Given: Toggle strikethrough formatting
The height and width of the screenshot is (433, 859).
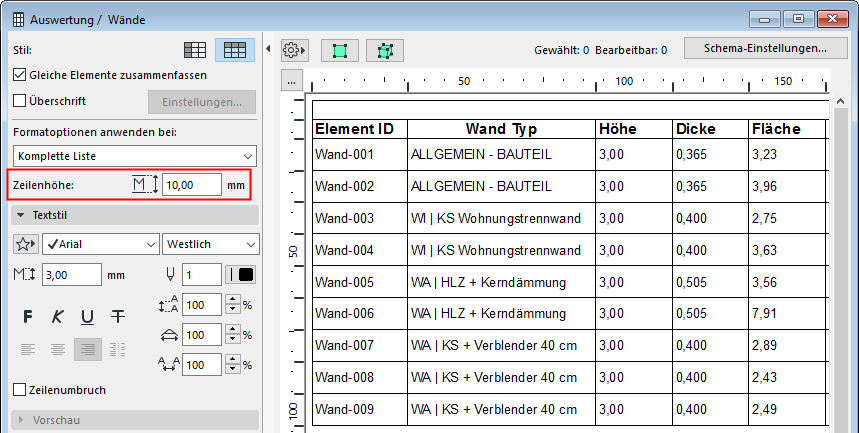Looking at the screenshot, I should click(117, 316).
